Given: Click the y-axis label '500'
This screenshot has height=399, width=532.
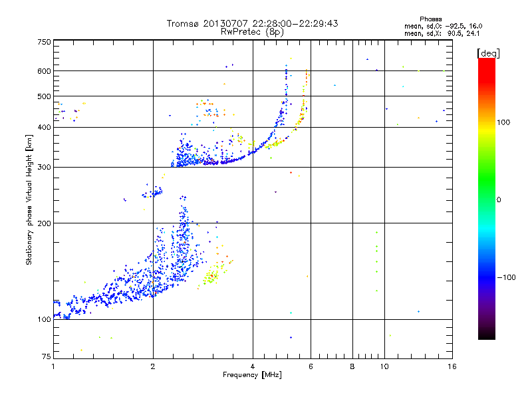Looking at the screenshot, I should (x=44, y=96).
